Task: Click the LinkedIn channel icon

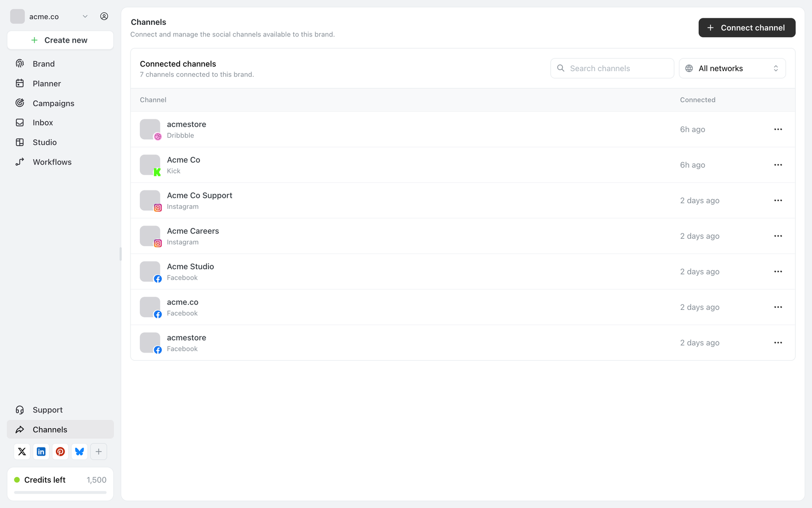Action: (41, 452)
